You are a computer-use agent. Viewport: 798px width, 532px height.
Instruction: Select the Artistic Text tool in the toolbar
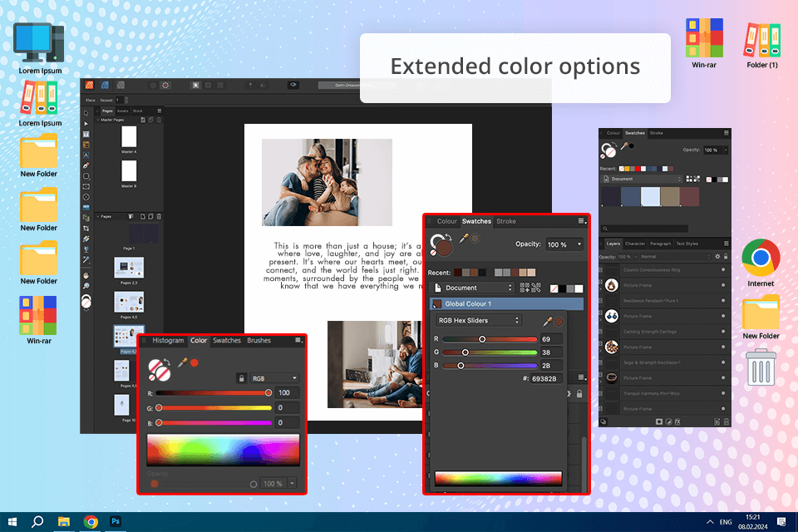pos(86,155)
